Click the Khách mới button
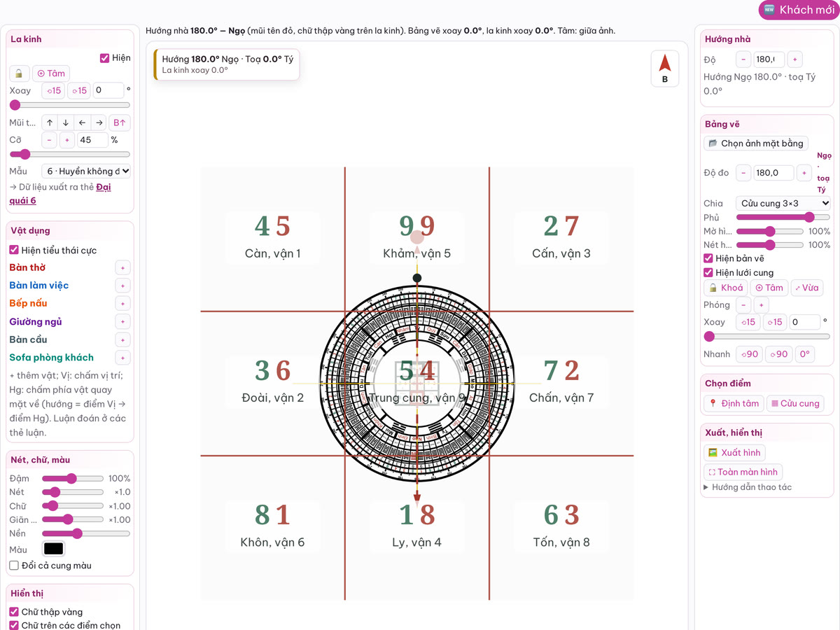The image size is (840, 630). (x=799, y=10)
